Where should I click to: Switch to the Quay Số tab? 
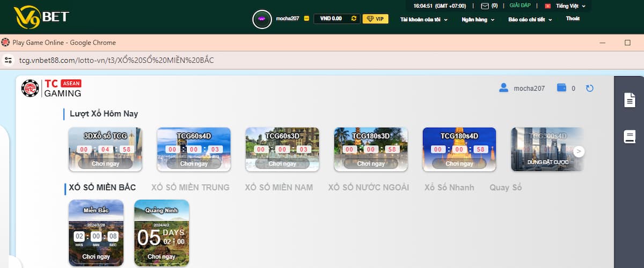[506, 187]
